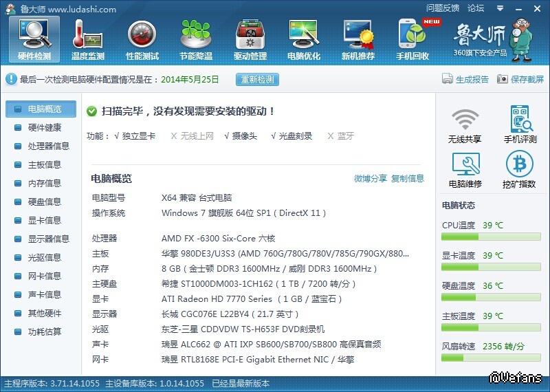Open 无线共享 WiFi sharing

465,126
